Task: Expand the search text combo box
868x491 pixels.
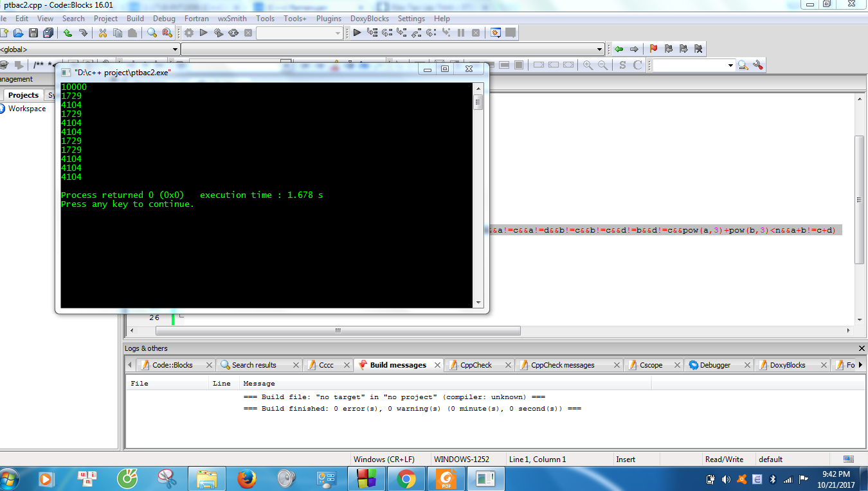Action: [x=730, y=65]
